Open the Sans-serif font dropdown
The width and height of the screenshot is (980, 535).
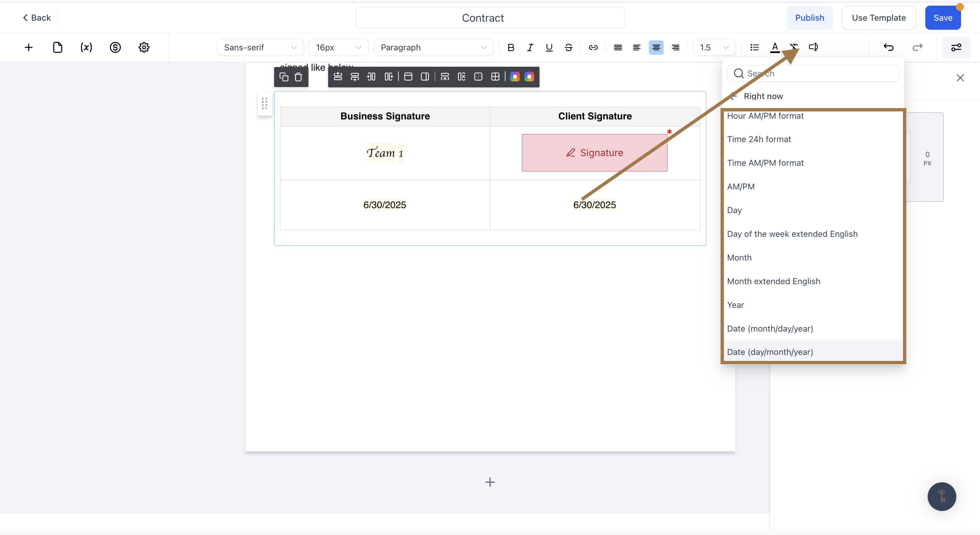pyautogui.click(x=260, y=47)
